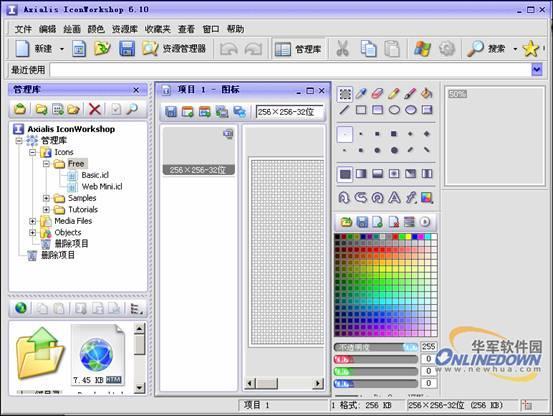The width and height of the screenshot is (553, 416).
Task: Click the 资源管理器 explorer button
Action: [174, 49]
